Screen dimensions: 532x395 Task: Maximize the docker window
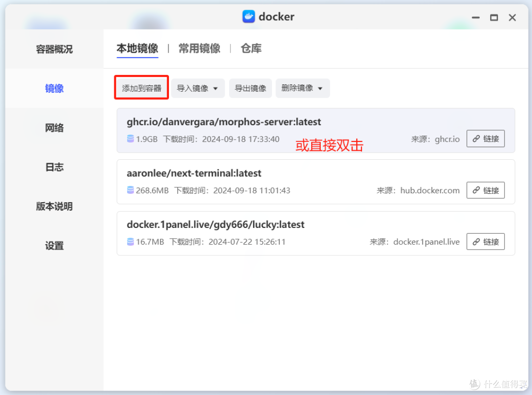(494, 17)
